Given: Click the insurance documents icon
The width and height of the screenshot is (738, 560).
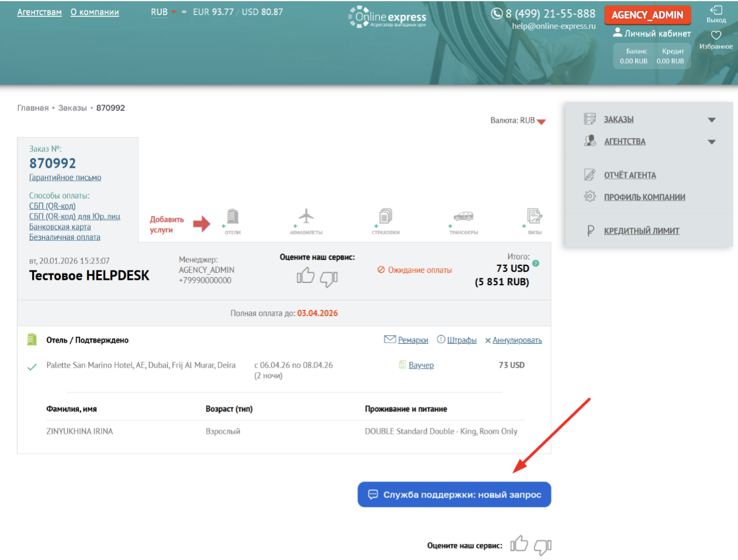Looking at the screenshot, I should [385, 217].
